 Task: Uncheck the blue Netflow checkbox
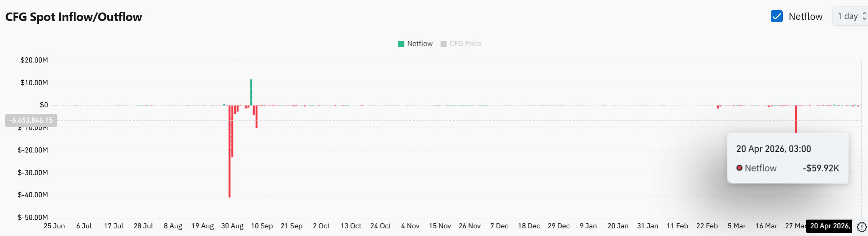(x=776, y=17)
